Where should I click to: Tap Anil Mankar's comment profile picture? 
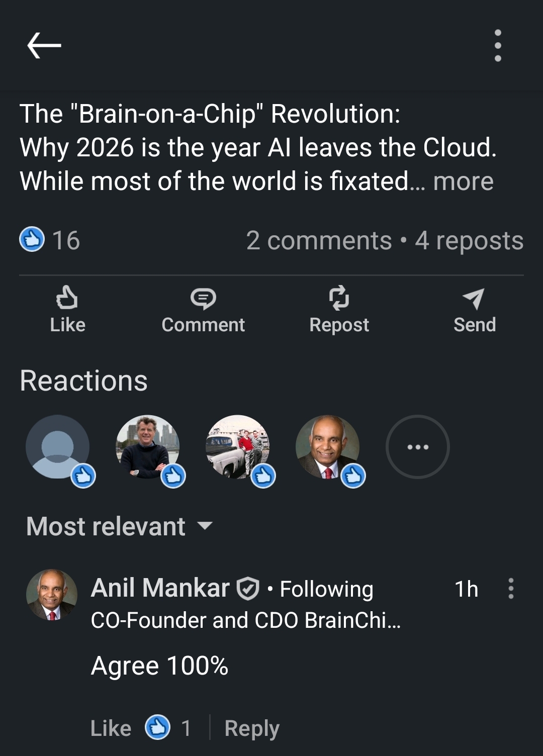tap(52, 595)
